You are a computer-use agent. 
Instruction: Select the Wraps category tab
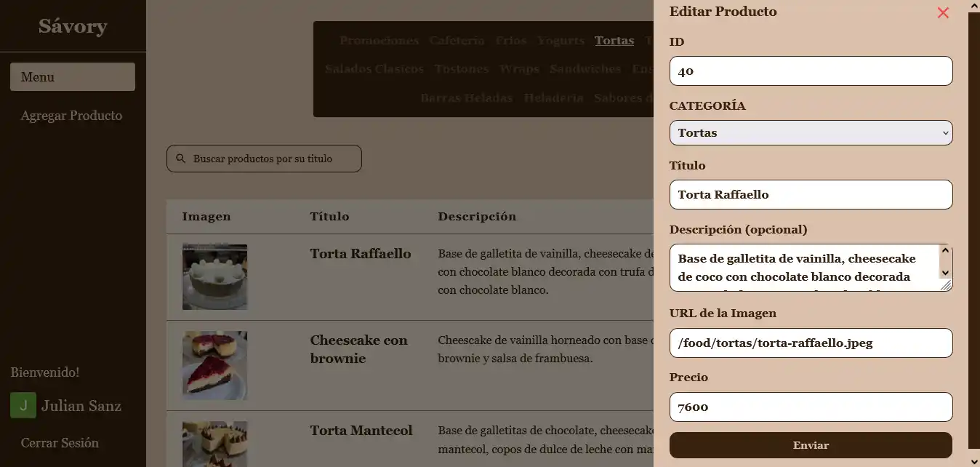[519, 69]
